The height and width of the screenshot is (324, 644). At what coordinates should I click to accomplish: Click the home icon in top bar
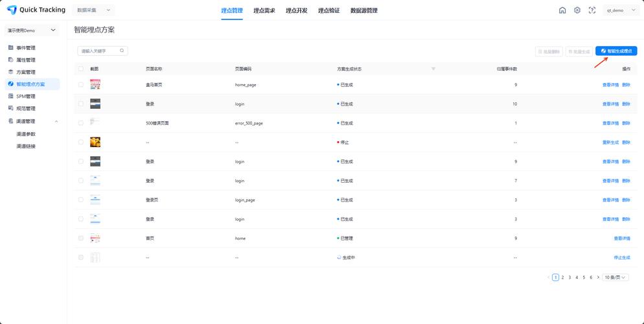pos(562,10)
